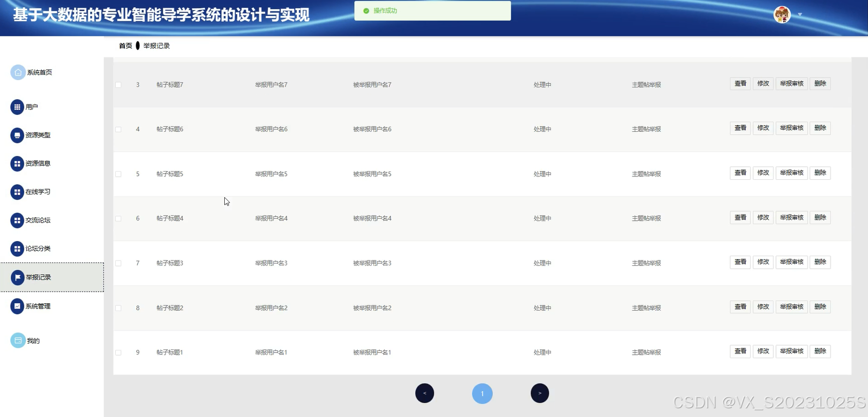Screen dimensions: 868x417
Task: Click 查看 for 帖子标题4 row
Action: tap(740, 217)
